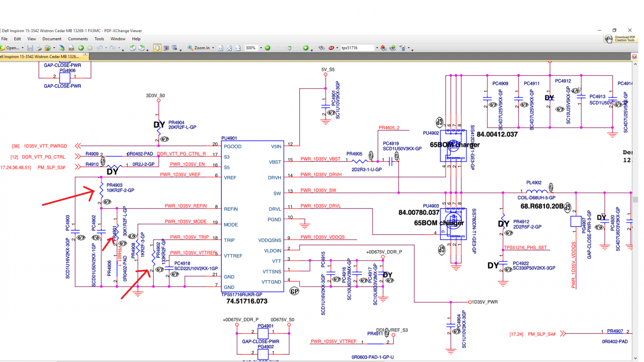Open the Document menu

click(52, 39)
